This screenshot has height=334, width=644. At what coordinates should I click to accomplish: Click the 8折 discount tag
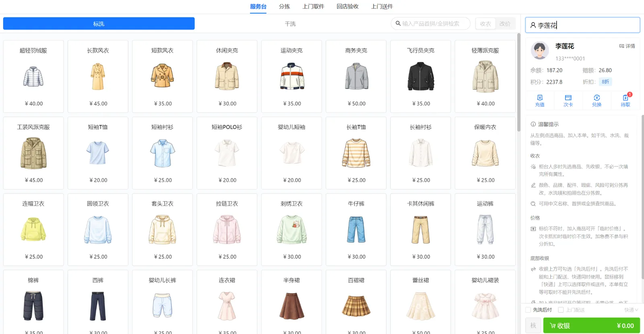[605, 82]
